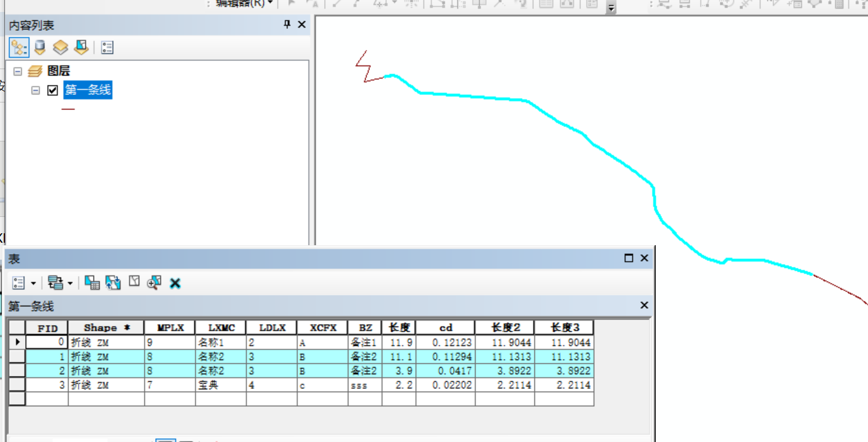Click the sss cell in BZ column
This screenshot has width=868, height=442.
coord(365,384)
